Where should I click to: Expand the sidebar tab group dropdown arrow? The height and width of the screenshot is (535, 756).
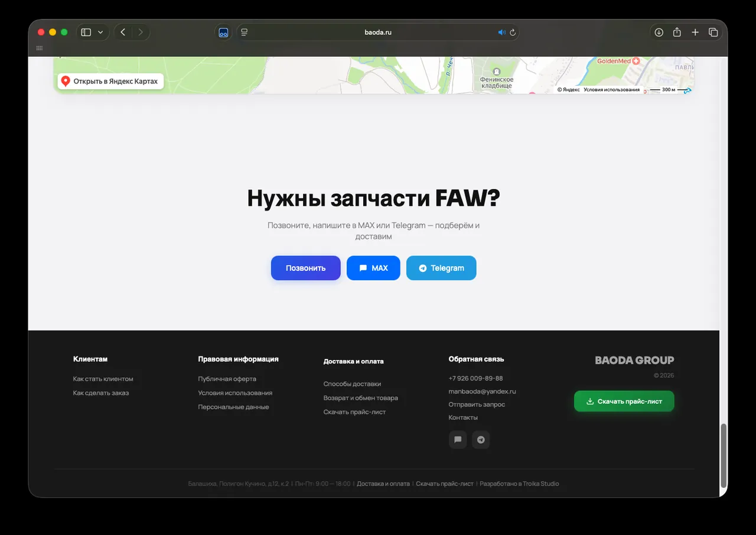coord(100,32)
